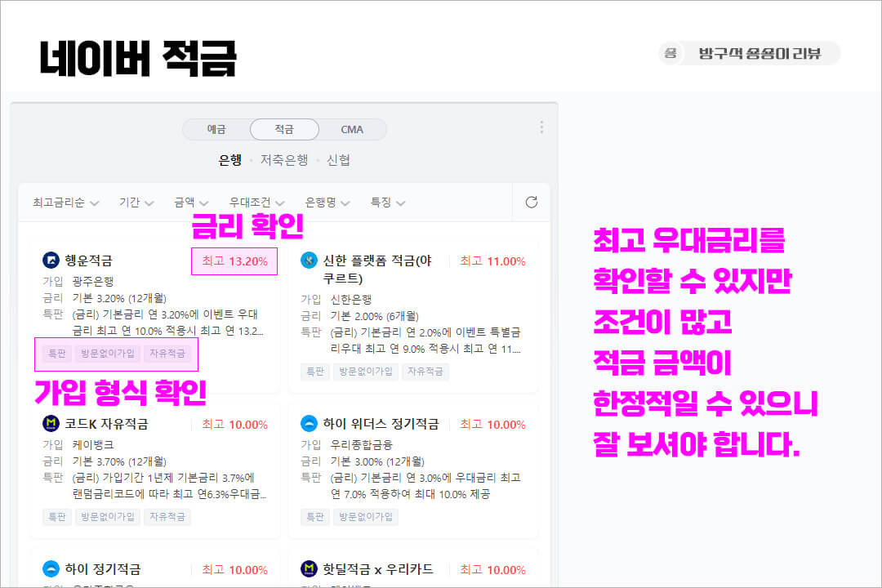The image size is (882, 588).
Task: Click the 특판 tag under 신한 플랫폼 적금
Action: coord(315,372)
